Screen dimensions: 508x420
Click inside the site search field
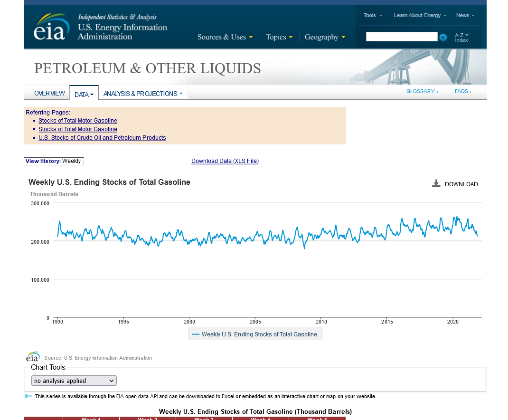401,37
